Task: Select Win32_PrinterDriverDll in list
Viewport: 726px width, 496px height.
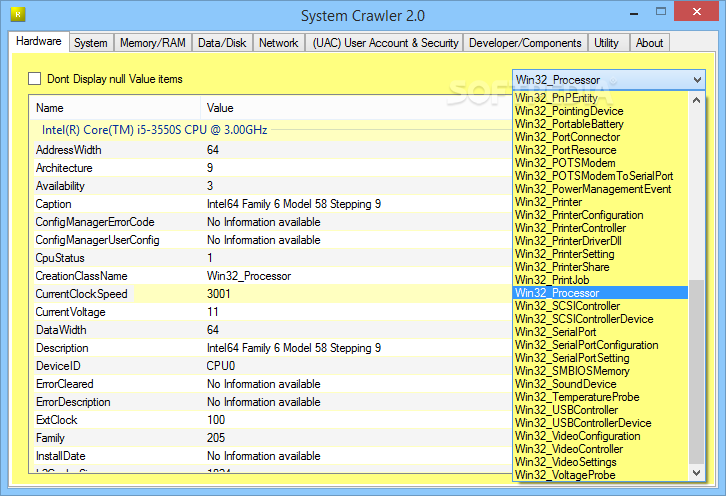Action: (601, 240)
